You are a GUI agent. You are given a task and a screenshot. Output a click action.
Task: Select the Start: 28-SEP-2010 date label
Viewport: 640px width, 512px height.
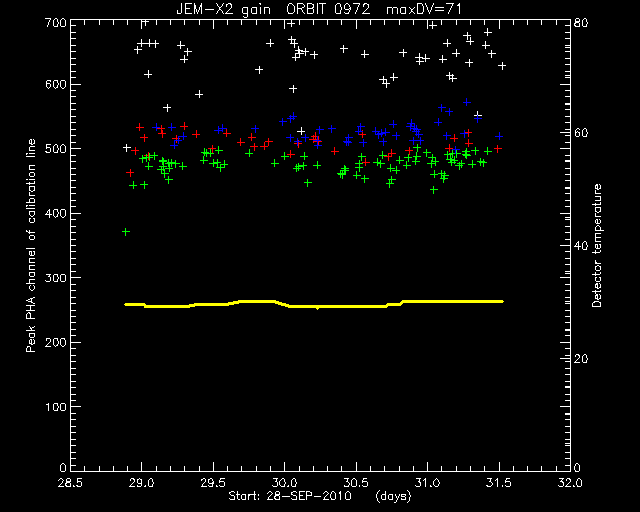tap(290, 496)
